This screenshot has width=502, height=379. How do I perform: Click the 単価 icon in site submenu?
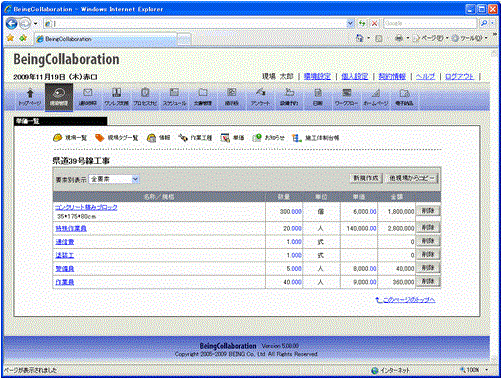pyautogui.click(x=225, y=138)
